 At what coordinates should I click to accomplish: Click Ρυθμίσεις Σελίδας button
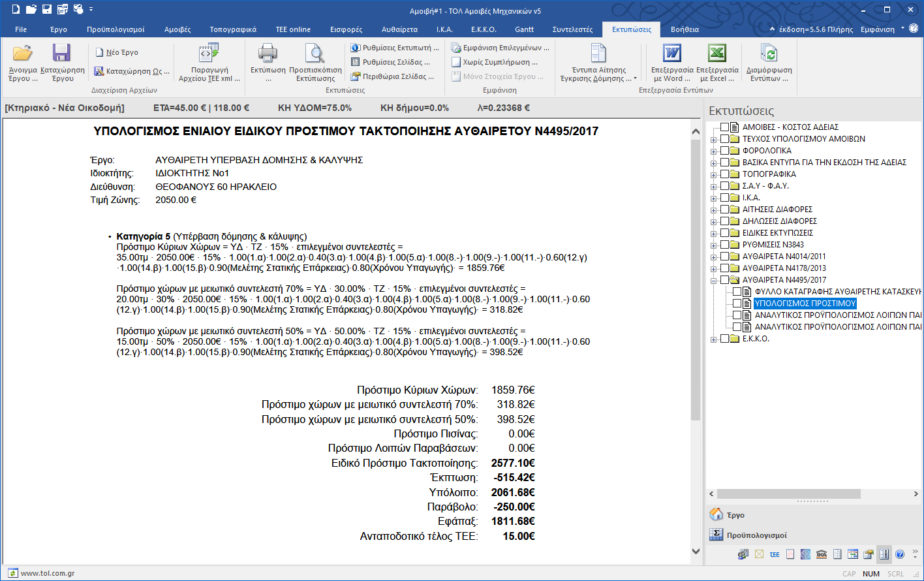[x=391, y=62]
